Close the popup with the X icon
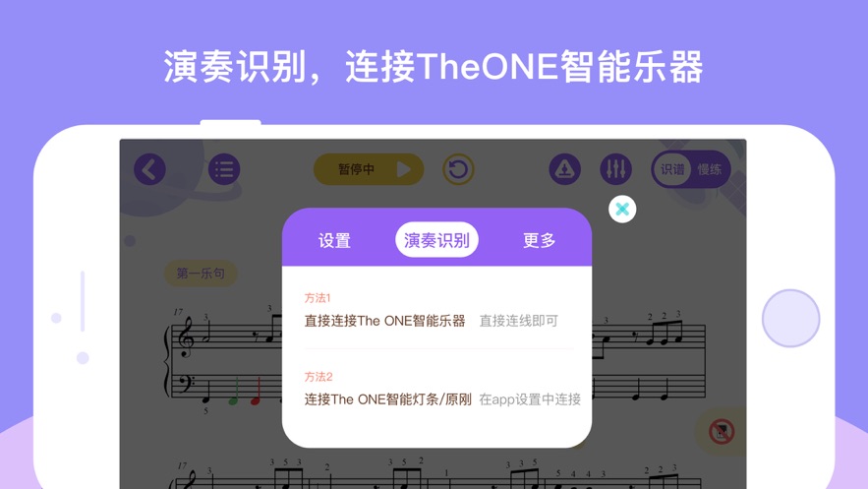Screen dimensions: 868x489 click(622, 210)
